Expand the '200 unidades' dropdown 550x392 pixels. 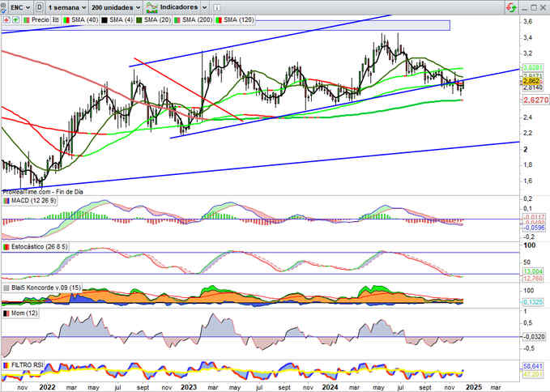(x=119, y=6)
